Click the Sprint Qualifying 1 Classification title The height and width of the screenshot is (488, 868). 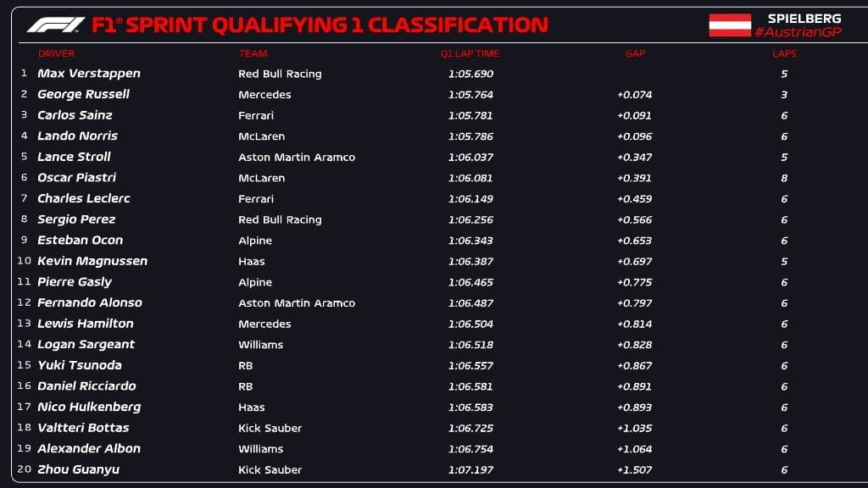point(320,25)
